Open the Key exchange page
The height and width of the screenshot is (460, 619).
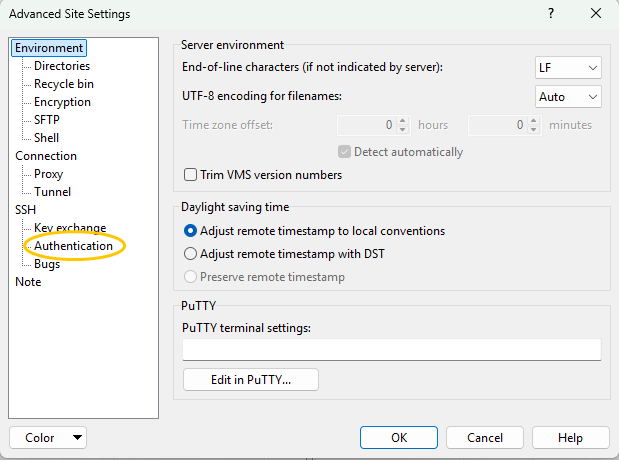(70, 228)
